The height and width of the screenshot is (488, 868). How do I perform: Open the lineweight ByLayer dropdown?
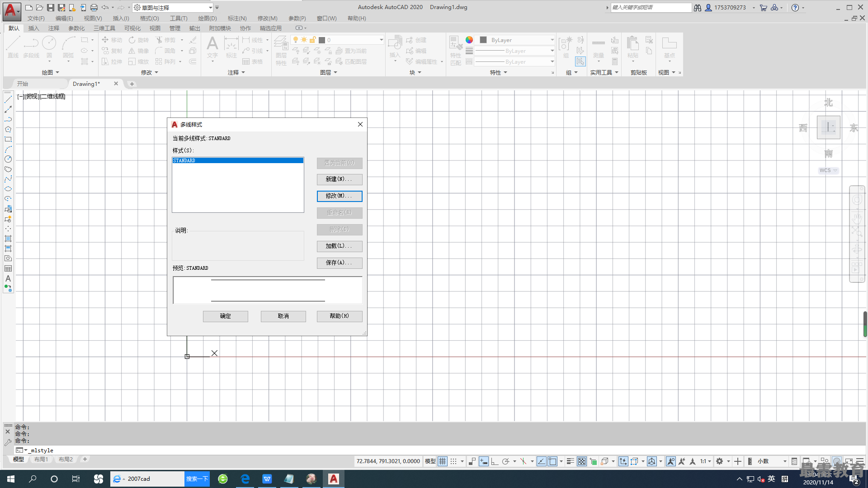click(x=515, y=51)
